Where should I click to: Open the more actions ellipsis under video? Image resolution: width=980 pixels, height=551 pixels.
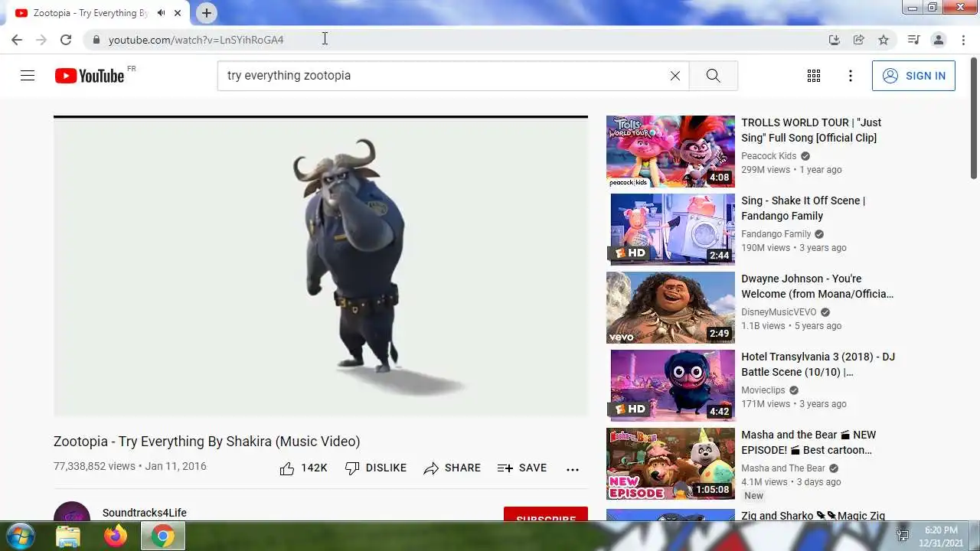pyautogui.click(x=573, y=469)
